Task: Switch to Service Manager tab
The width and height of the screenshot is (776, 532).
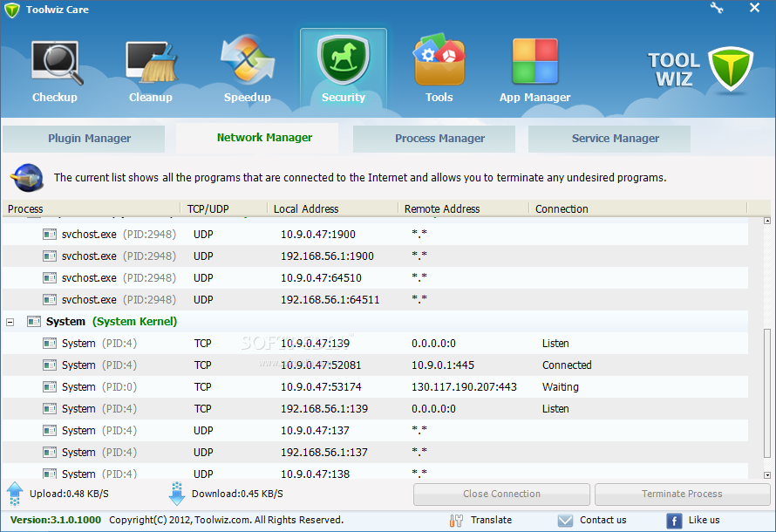Action: [x=609, y=139]
